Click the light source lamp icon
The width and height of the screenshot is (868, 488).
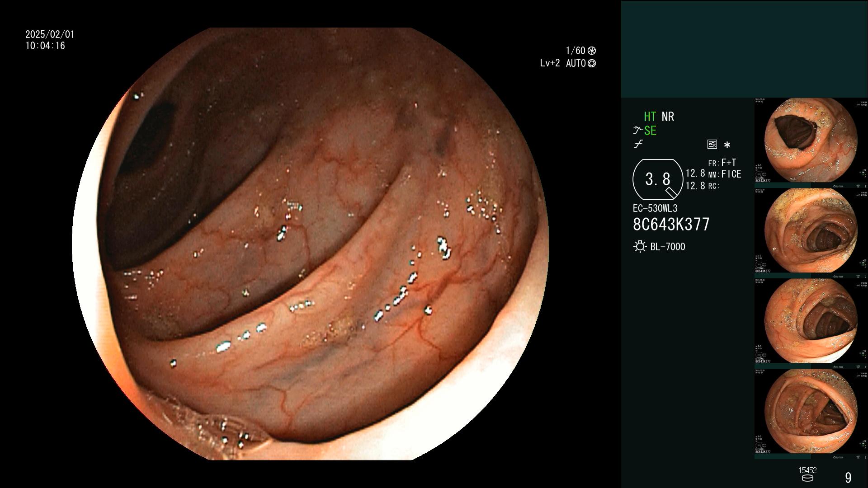click(x=640, y=247)
